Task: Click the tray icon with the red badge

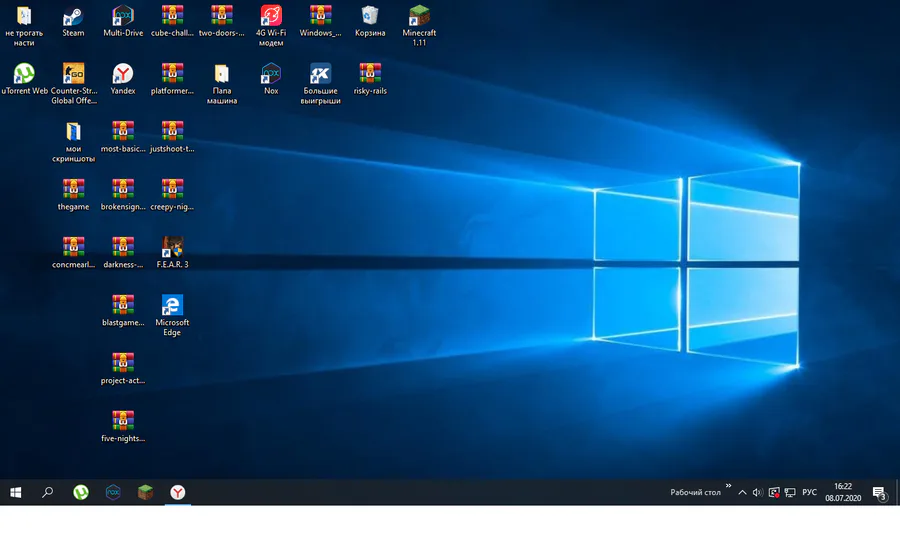Action: (x=774, y=493)
